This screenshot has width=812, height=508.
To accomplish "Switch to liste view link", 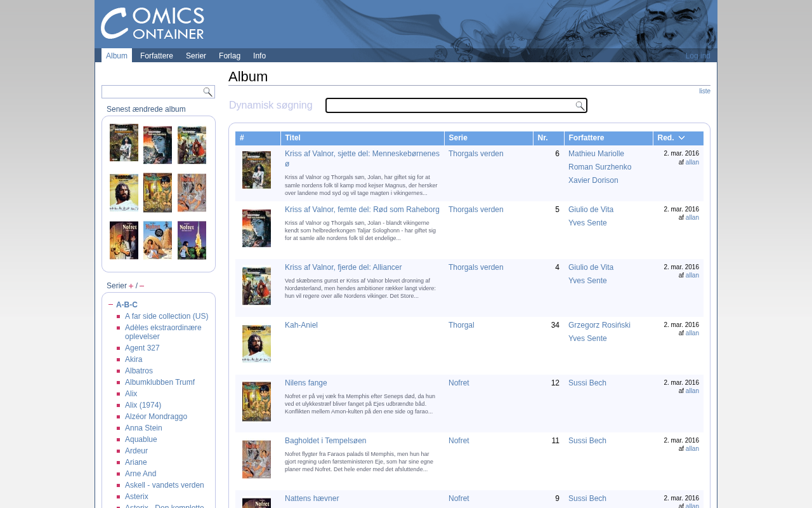I will pyautogui.click(x=705, y=91).
